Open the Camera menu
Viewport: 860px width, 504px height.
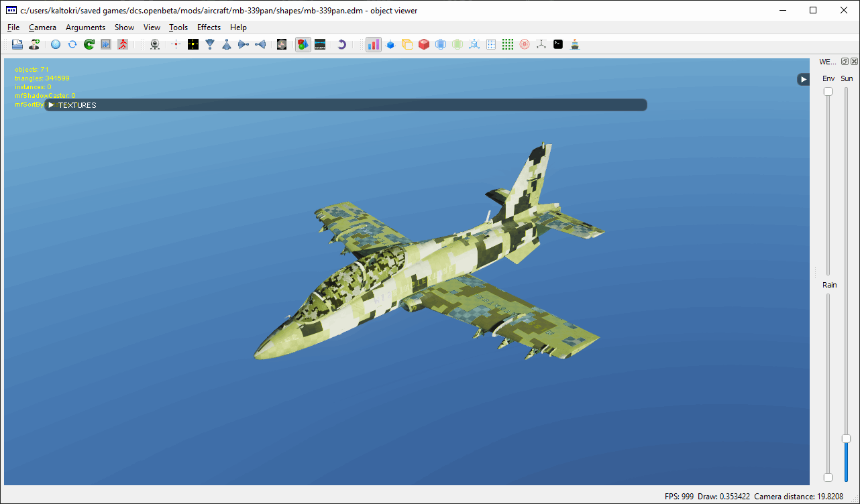(42, 27)
